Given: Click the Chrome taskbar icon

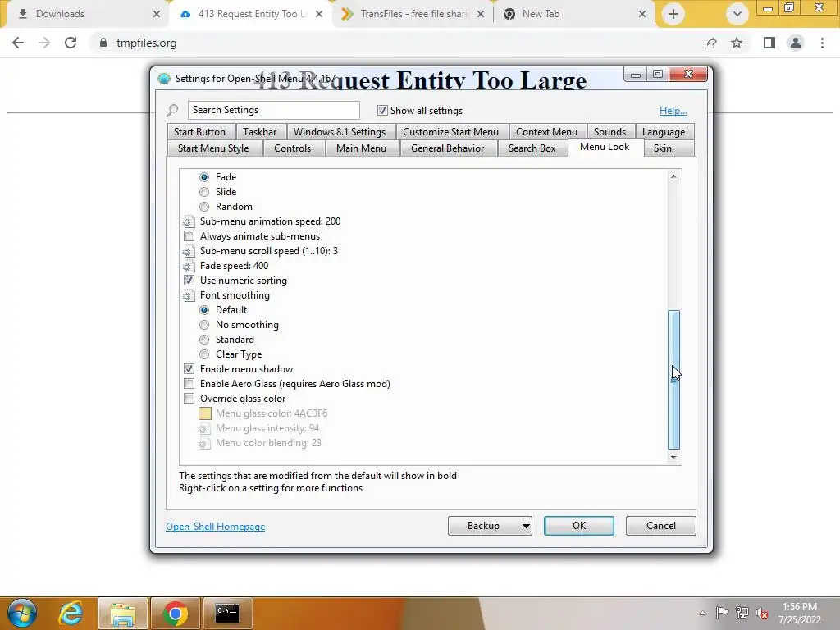Looking at the screenshot, I should coord(176,614).
